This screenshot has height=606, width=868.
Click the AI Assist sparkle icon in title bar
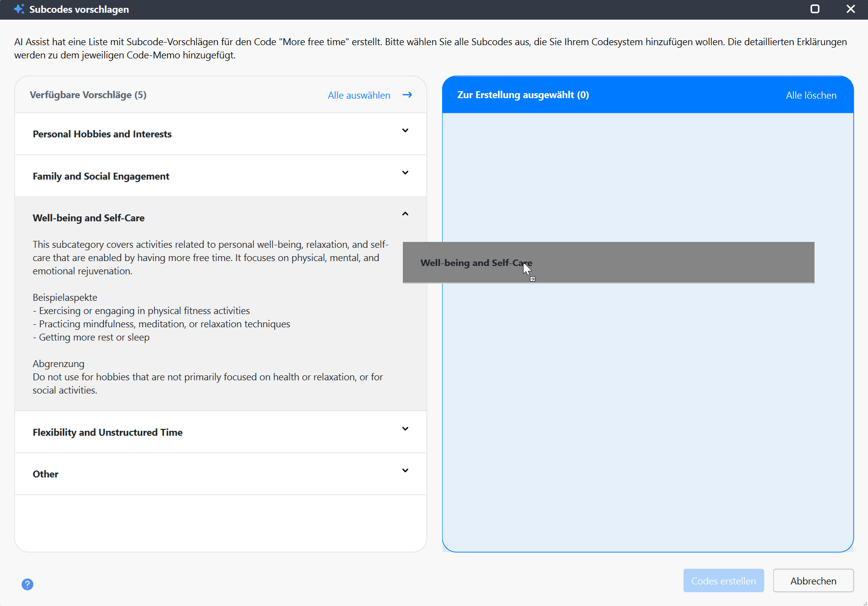pyautogui.click(x=19, y=9)
